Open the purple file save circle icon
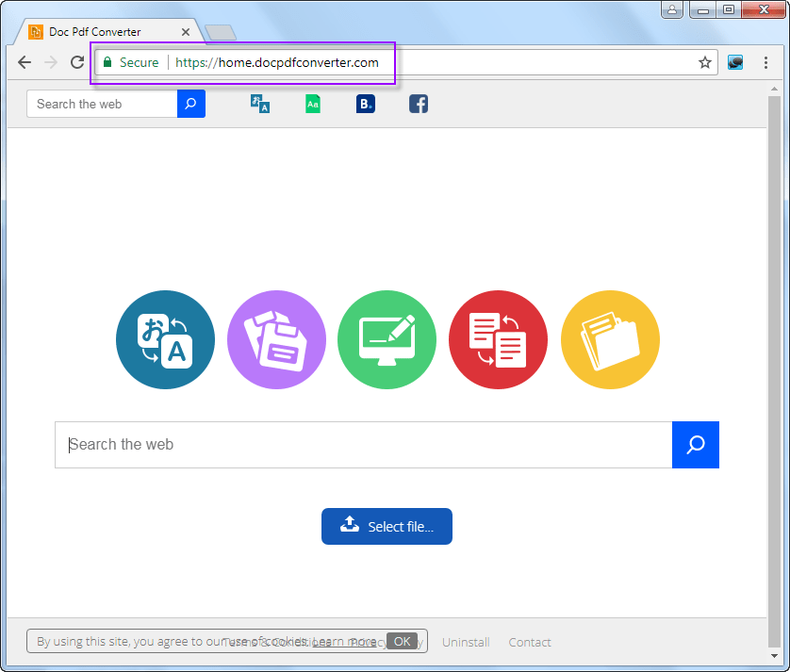Screen dimensions: 790x672 276,339
